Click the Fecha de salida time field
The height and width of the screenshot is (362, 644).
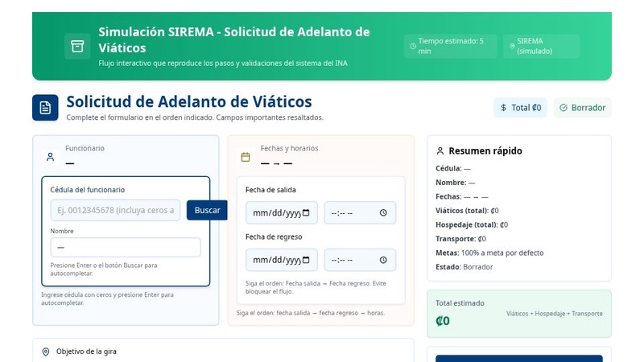pos(360,212)
